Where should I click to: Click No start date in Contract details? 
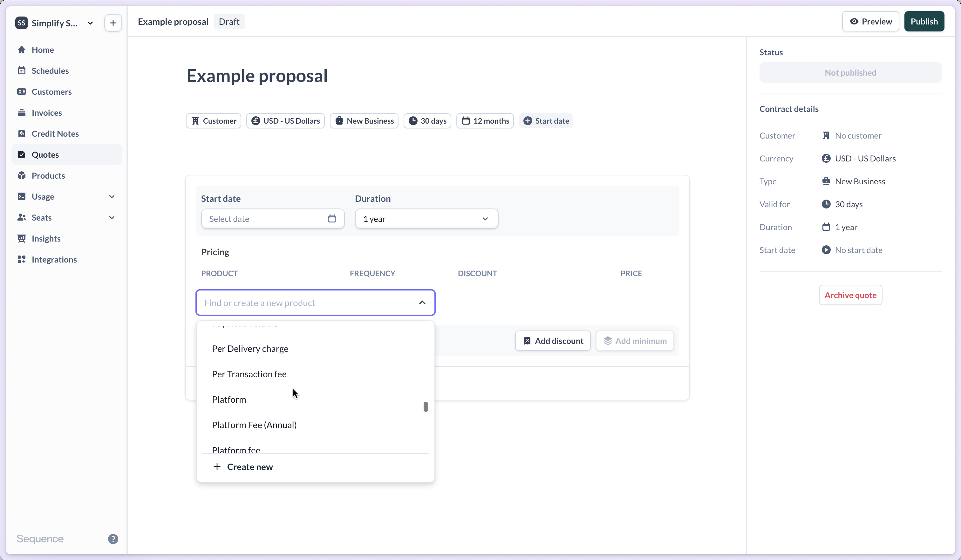[x=859, y=250]
